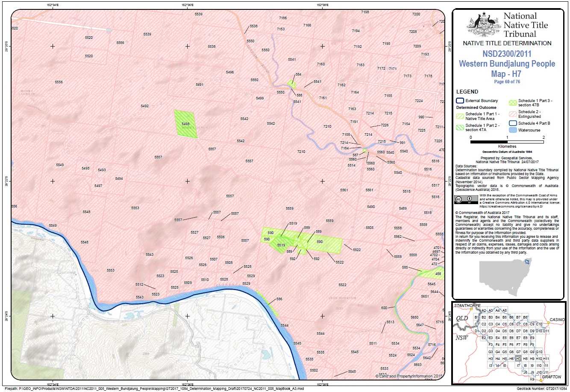Click the Filepath text in the footer
570x392 pixels.
pos(153,389)
